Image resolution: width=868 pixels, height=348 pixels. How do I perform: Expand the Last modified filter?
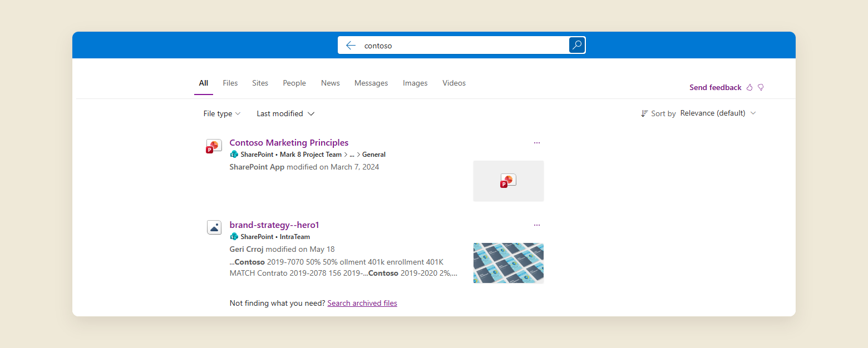(x=285, y=113)
